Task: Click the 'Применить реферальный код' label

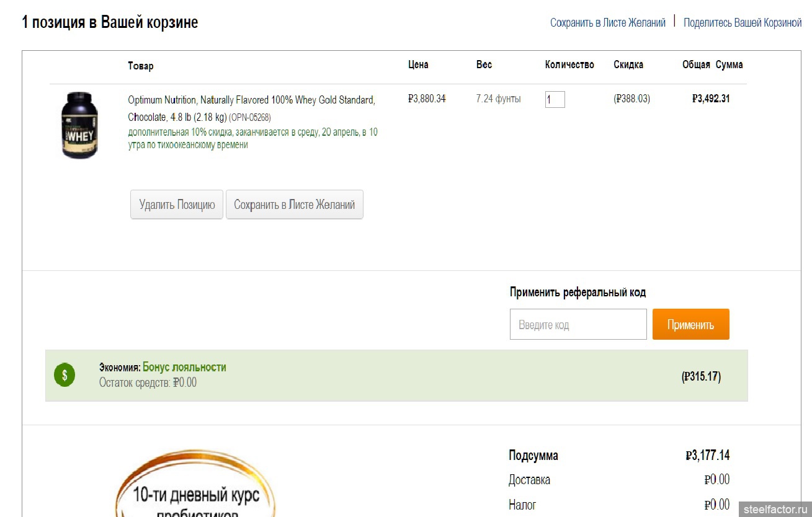Action: click(578, 293)
